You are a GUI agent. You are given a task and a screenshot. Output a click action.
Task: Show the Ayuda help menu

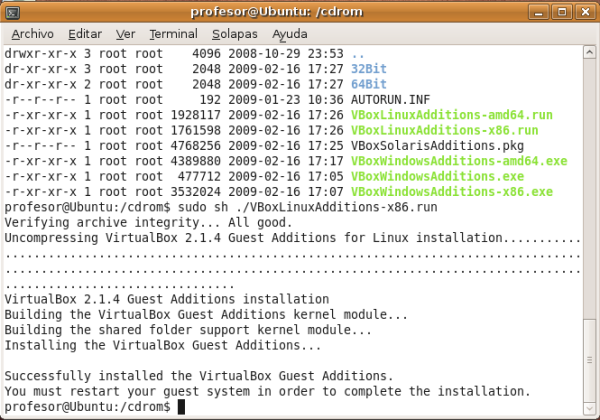pyautogui.click(x=290, y=33)
